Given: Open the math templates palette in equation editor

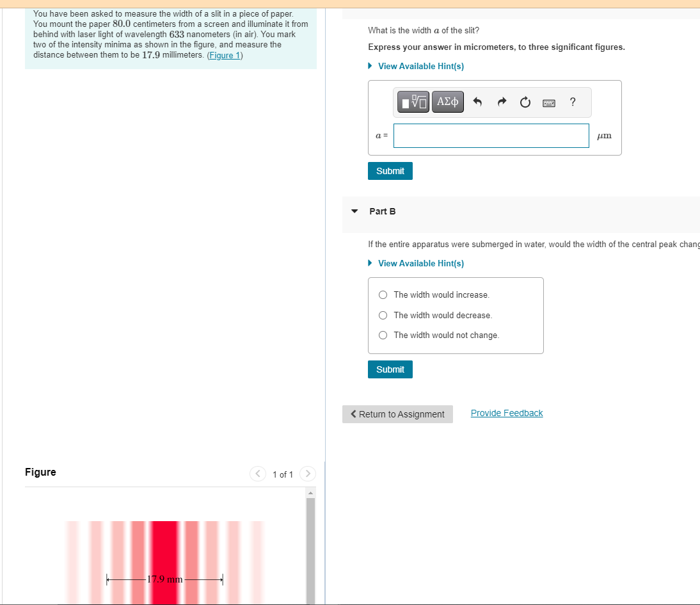Looking at the screenshot, I should [413, 101].
